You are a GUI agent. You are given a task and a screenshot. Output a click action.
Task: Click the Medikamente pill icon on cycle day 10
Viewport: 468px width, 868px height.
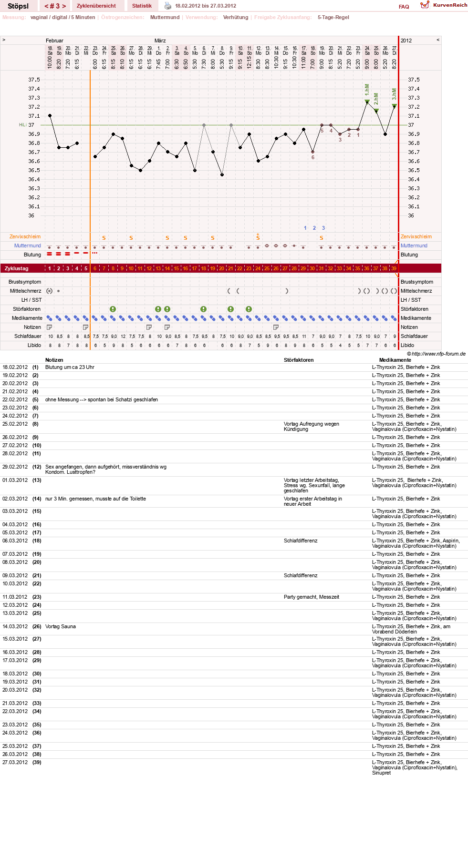pyautogui.click(x=131, y=318)
